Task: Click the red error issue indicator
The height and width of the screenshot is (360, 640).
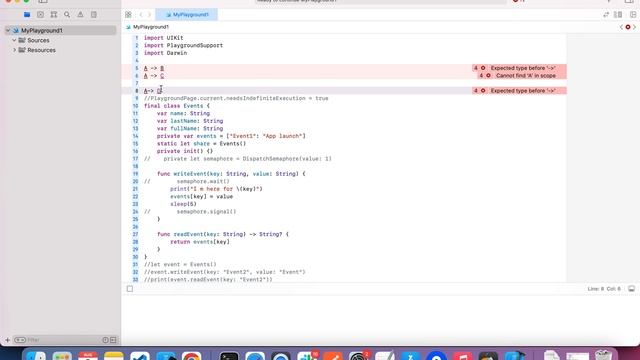Action: pos(628,27)
